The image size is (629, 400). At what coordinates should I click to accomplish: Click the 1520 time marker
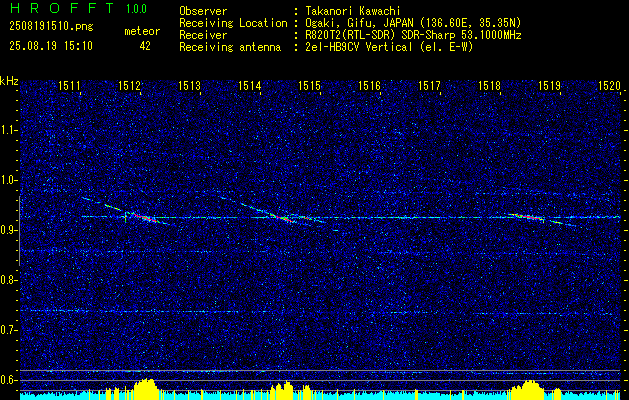[x=609, y=85]
